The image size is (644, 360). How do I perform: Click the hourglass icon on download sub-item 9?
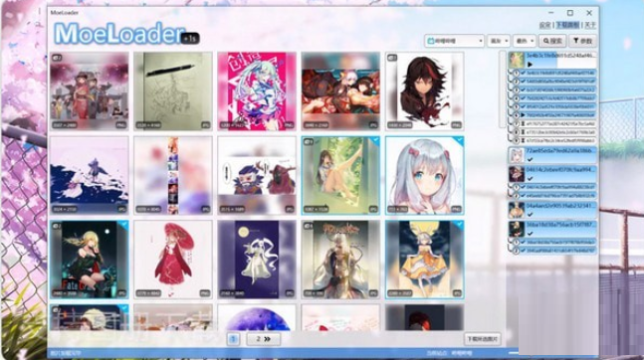tap(523, 141)
